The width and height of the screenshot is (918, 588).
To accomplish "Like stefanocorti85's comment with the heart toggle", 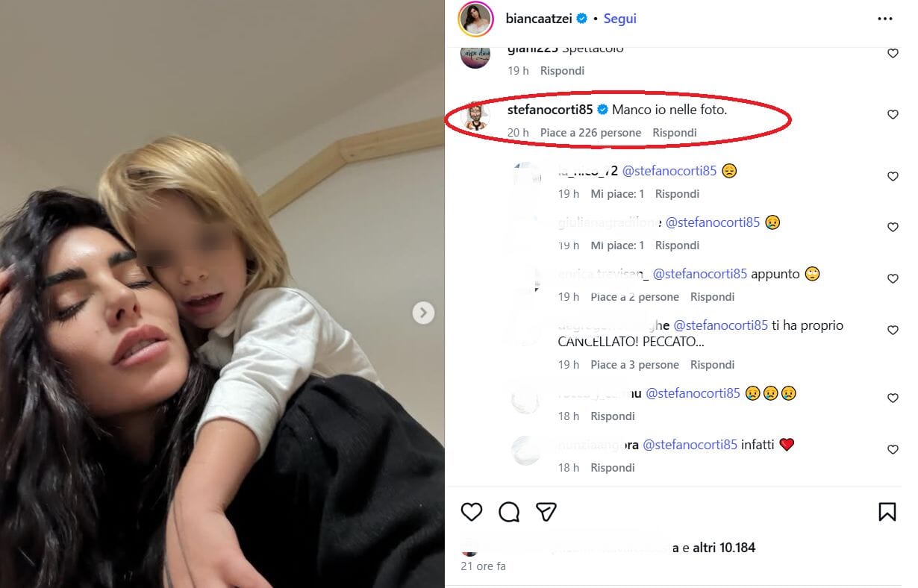I will point(893,114).
